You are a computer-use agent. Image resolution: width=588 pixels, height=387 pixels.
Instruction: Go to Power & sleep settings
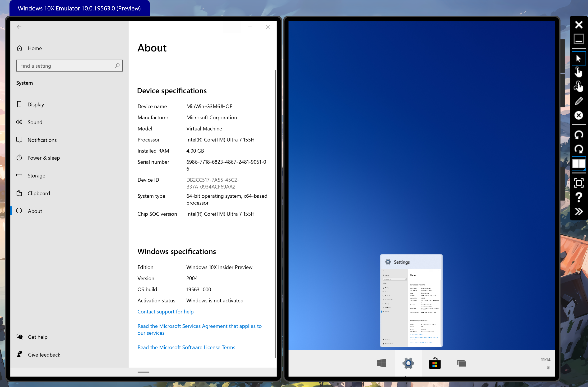point(43,158)
